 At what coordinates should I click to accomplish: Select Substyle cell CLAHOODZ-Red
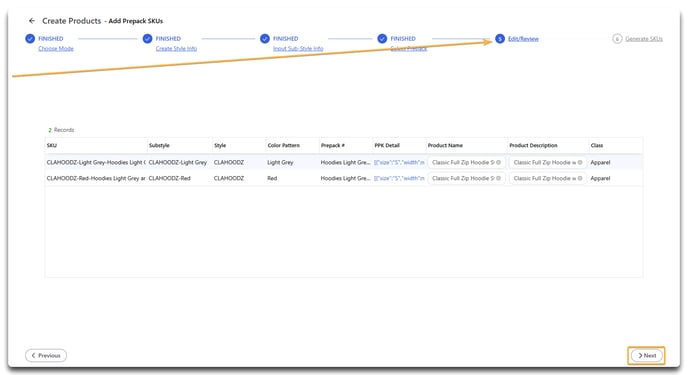coord(169,178)
